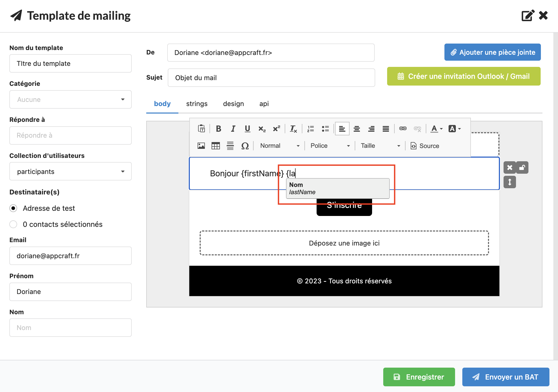Image resolution: width=558 pixels, height=392 pixels.
Task: Center align text in the editor
Action: [x=357, y=129]
